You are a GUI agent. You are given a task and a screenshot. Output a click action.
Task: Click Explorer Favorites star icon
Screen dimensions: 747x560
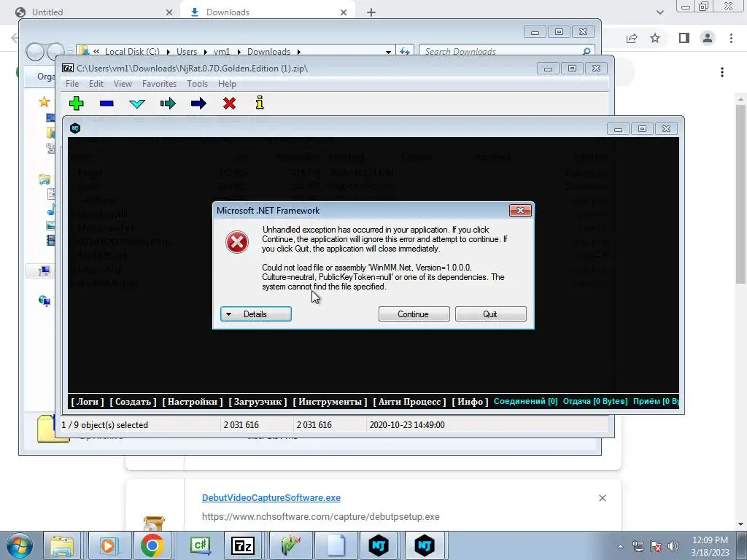44,101
